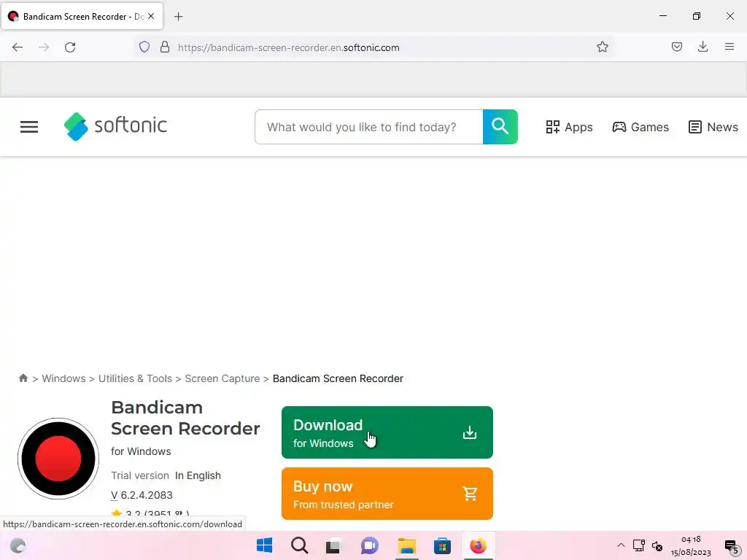Bookmark this page with star icon

point(602,47)
